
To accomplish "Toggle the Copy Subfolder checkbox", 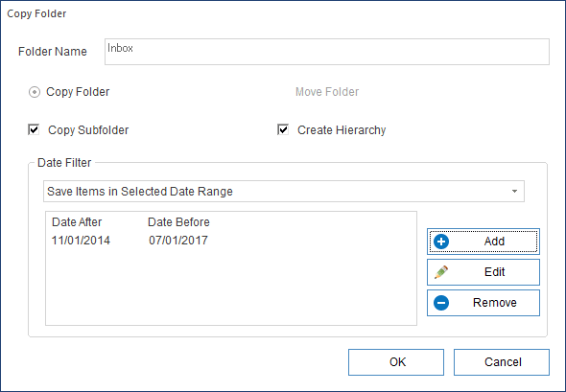I will [34, 129].
